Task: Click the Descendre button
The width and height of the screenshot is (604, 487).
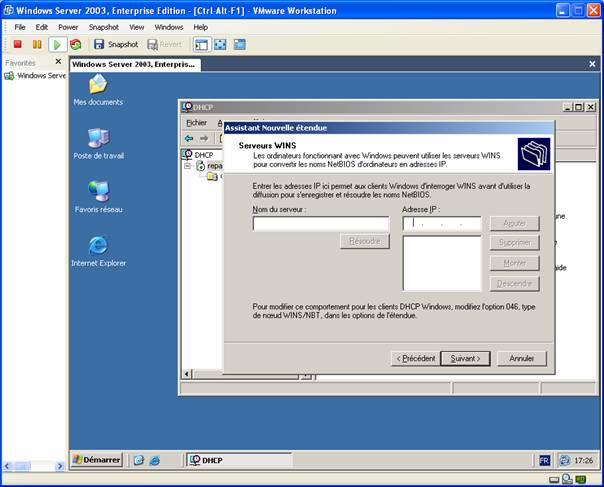Action: point(515,284)
